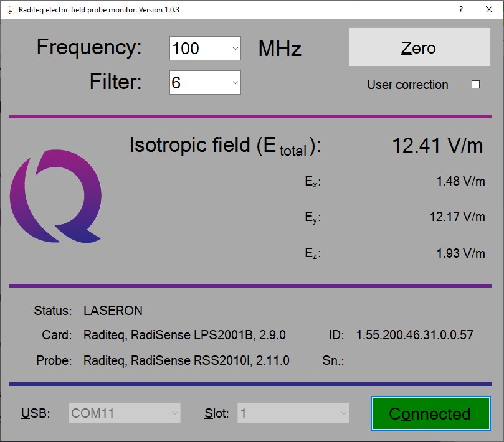This screenshot has width=504, height=442.
Task: Click the Ey value 12.17 V/m
Action: [457, 217]
